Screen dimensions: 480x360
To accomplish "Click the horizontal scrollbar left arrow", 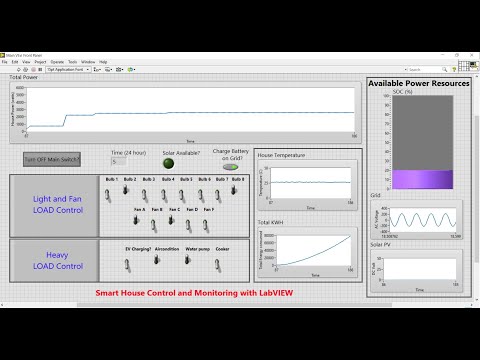I will (2, 305).
